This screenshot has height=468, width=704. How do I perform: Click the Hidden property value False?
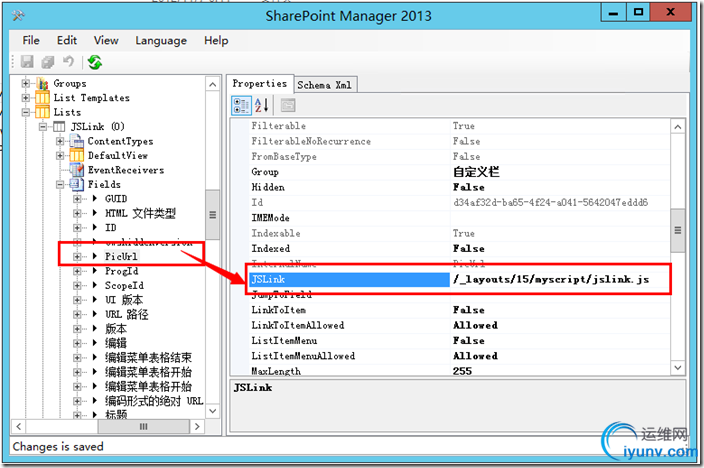point(469,187)
